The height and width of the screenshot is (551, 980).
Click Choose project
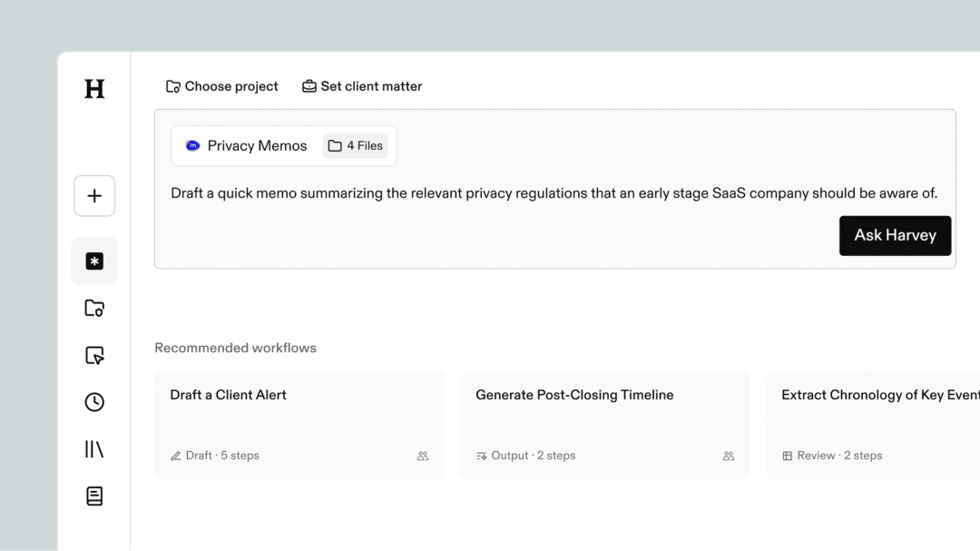[222, 86]
